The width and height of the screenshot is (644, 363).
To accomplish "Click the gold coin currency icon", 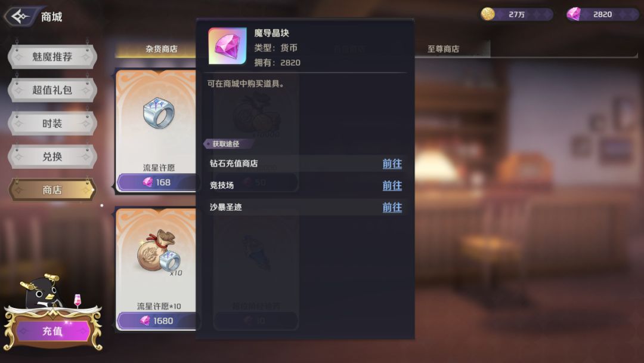I will [x=488, y=14].
